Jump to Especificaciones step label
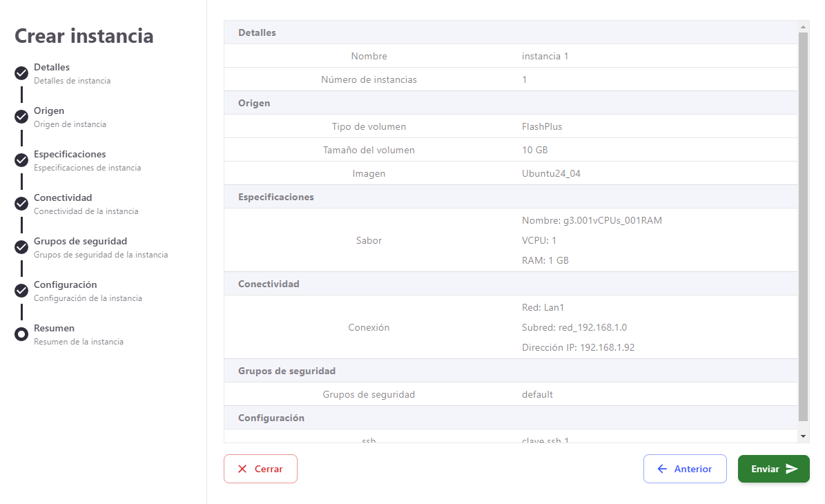The width and height of the screenshot is (825, 504). [x=70, y=155]
